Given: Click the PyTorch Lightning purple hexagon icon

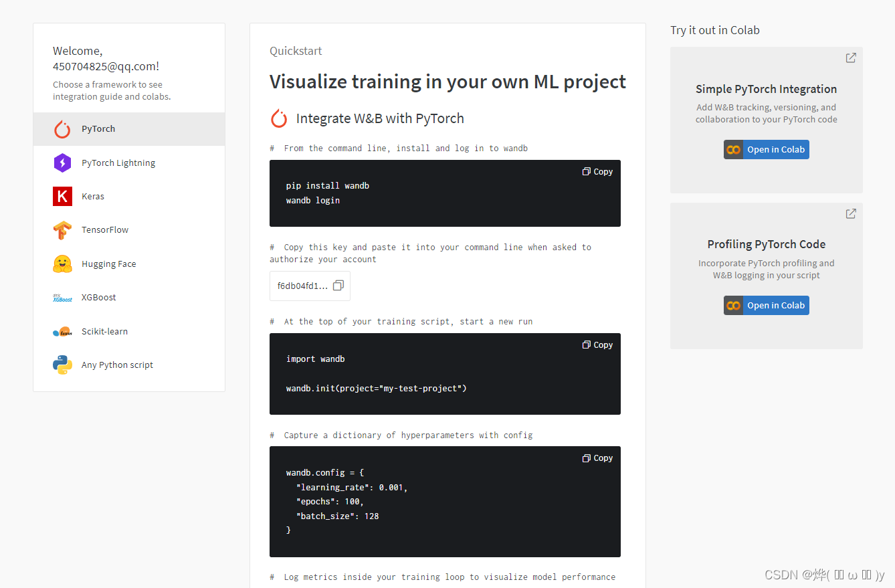Looking at the screenshot, I should click(62, 163).
